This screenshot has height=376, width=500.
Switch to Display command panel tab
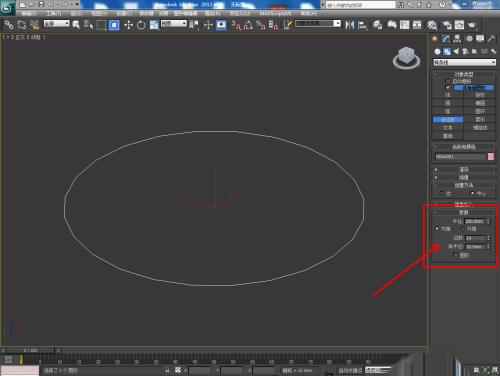[x=480, y=39]
